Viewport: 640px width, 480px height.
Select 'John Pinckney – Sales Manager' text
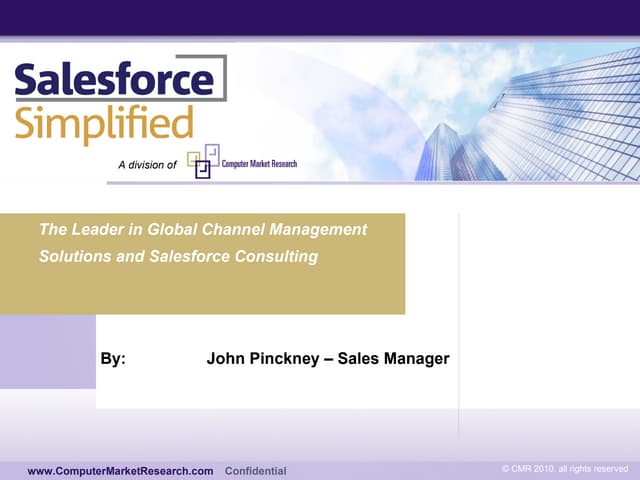328,358
